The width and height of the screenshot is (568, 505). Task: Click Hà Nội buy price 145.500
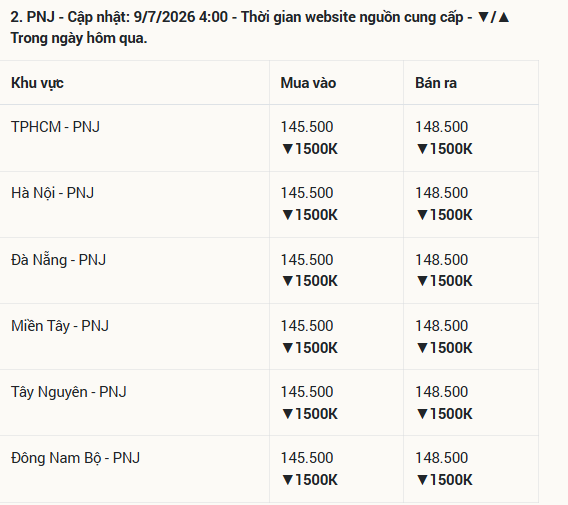(x=307, y=193)
